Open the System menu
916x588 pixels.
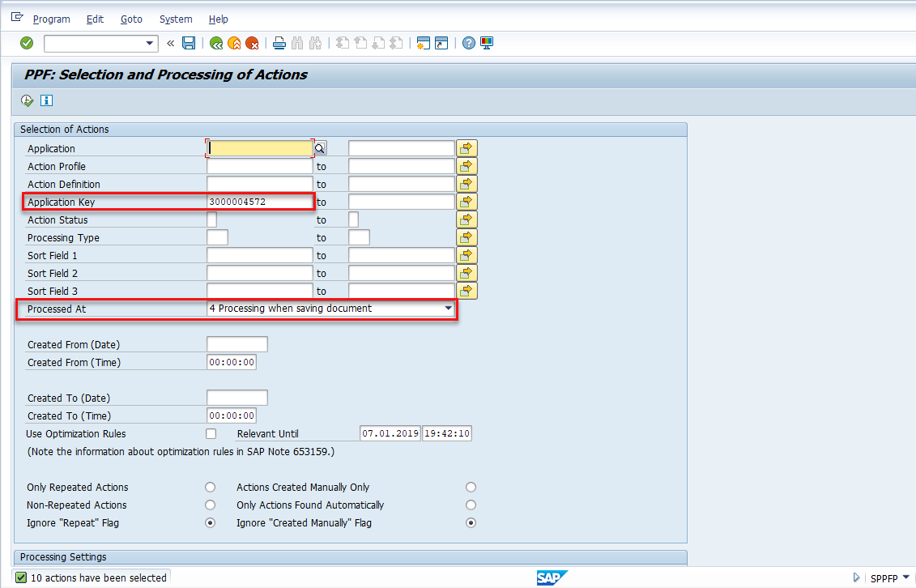[x=176, y=19]
